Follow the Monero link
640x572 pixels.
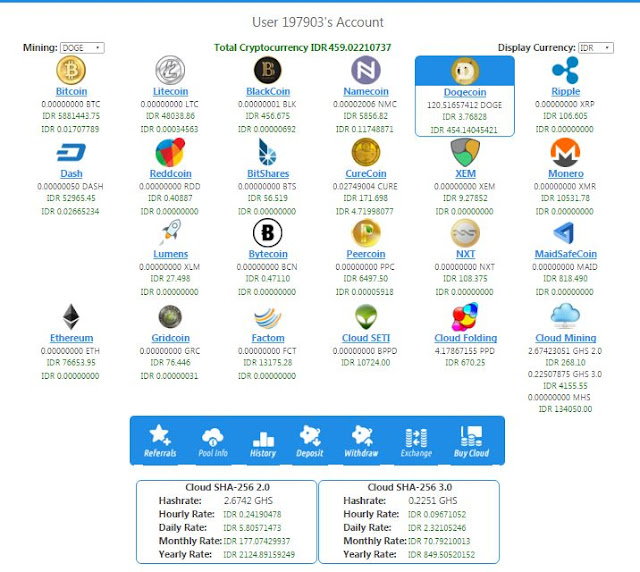[565, 174]
